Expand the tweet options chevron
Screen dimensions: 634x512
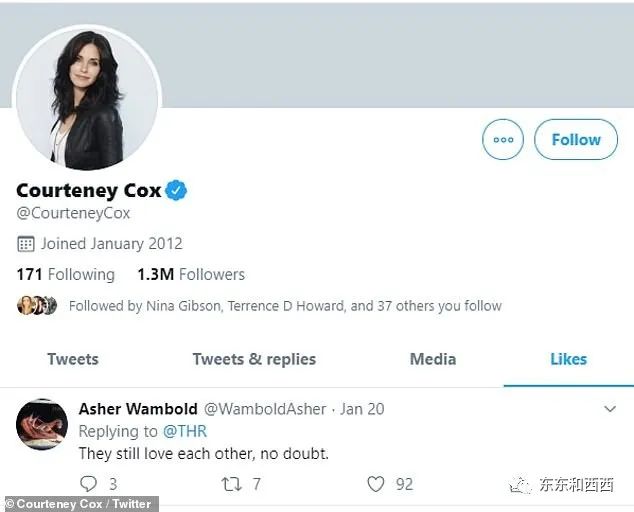pos(610,409)
